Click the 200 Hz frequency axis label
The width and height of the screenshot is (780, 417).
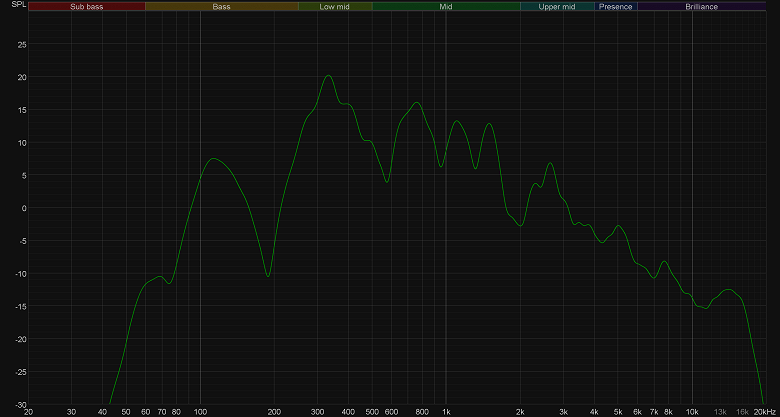point(274,412)
